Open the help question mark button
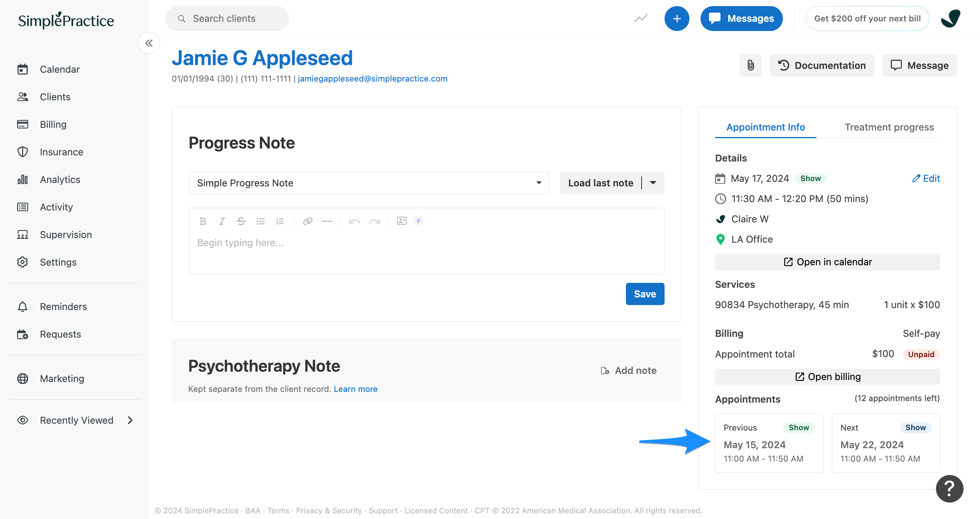The width and height of the screenshot is (980, 519). click(x=950, y=489)
